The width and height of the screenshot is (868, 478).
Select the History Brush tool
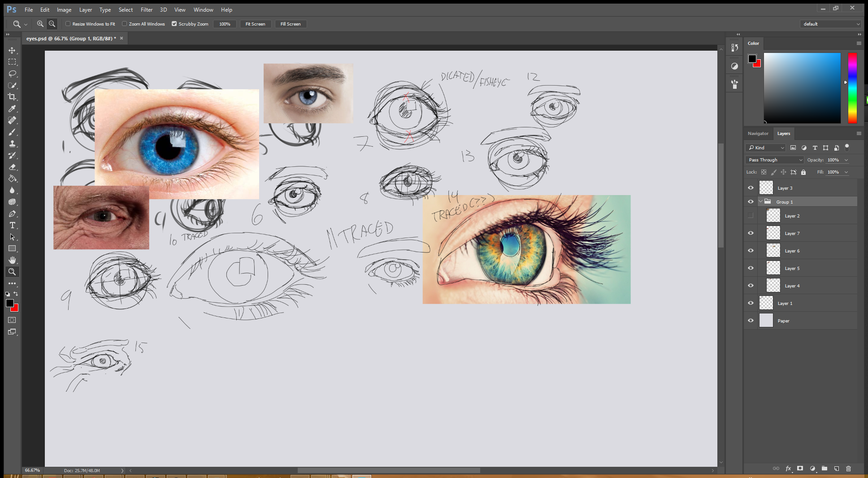click(x=12, y=155)
